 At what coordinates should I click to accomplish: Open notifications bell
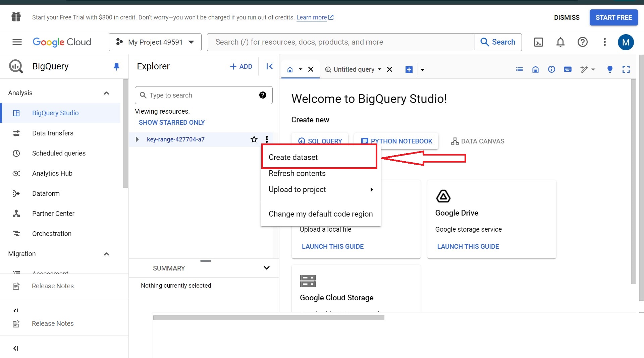coord(560,42)
